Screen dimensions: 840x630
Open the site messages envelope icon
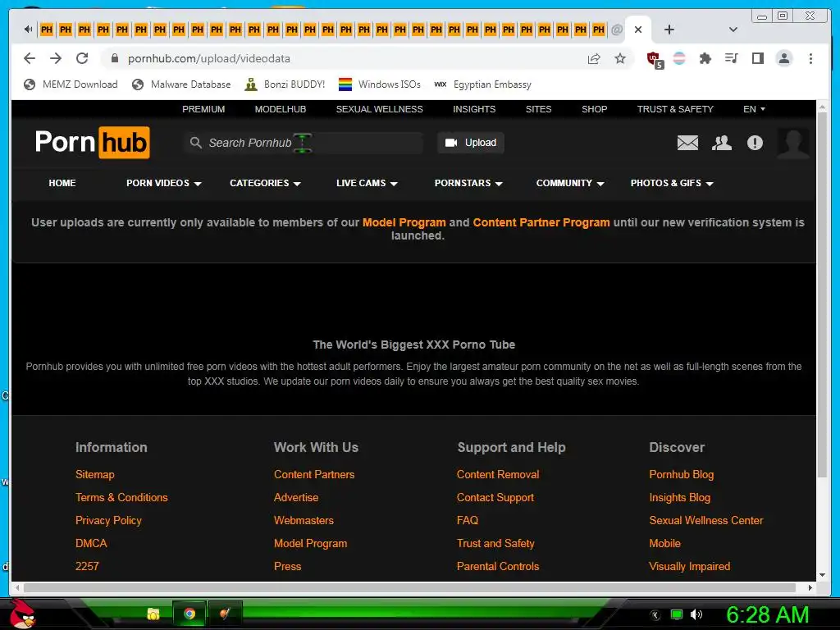tap(687, 143)
